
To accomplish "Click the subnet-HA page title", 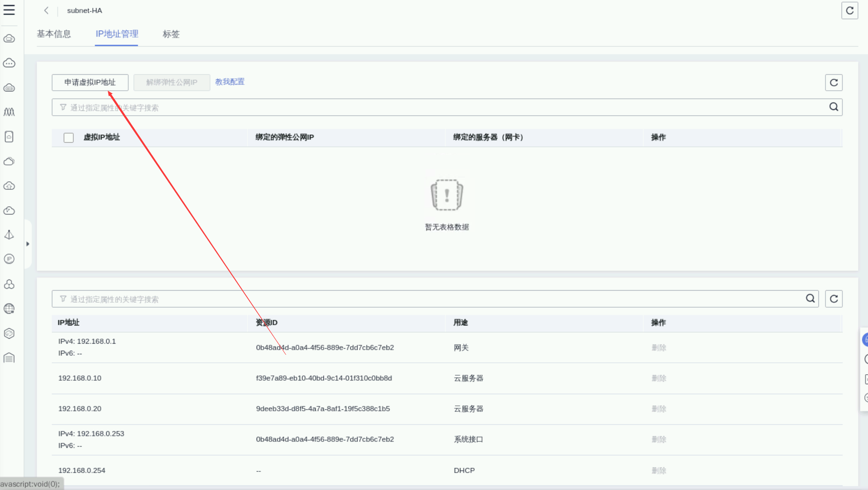I will [85, 11].
